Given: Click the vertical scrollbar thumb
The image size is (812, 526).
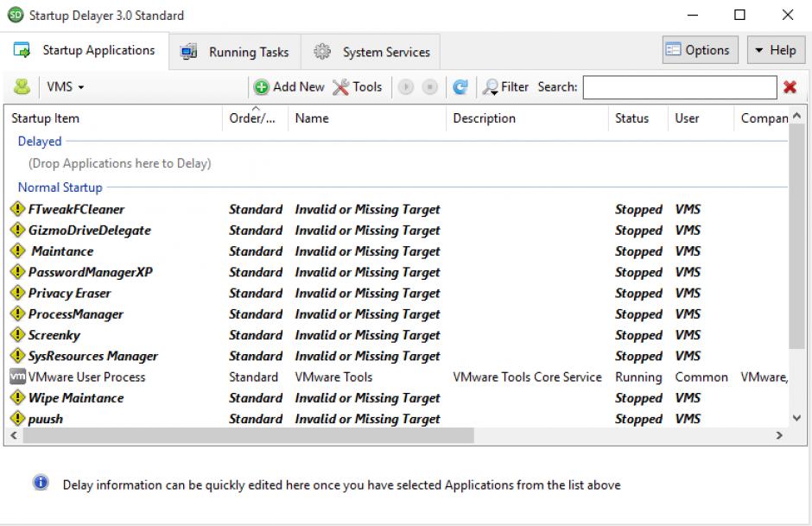Looking at the screenshot, I should (797, 237).
